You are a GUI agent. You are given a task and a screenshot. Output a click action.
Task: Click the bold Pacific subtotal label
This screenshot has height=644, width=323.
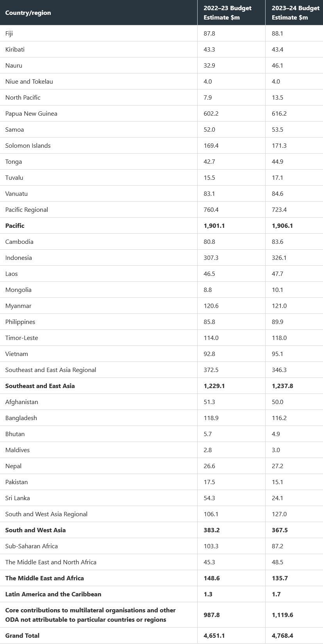(x=15, y=226)
